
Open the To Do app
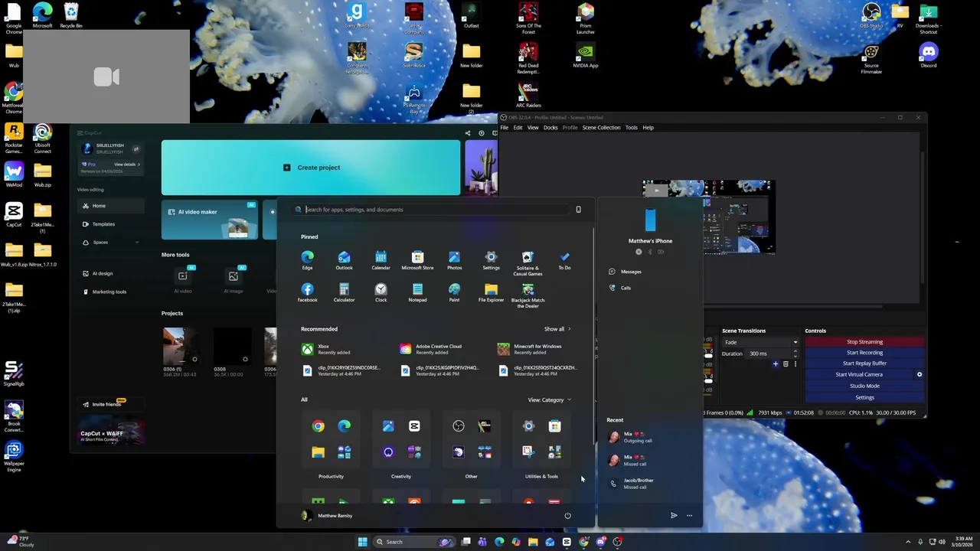564,260
